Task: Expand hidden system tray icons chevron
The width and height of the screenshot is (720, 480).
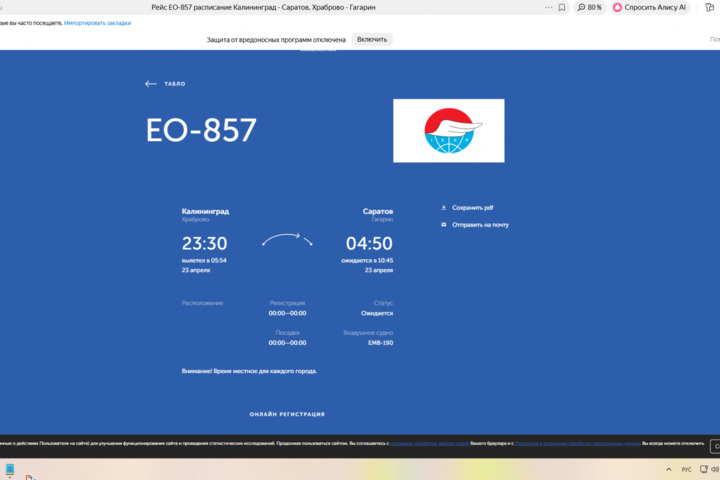Action: click(668, 469)
